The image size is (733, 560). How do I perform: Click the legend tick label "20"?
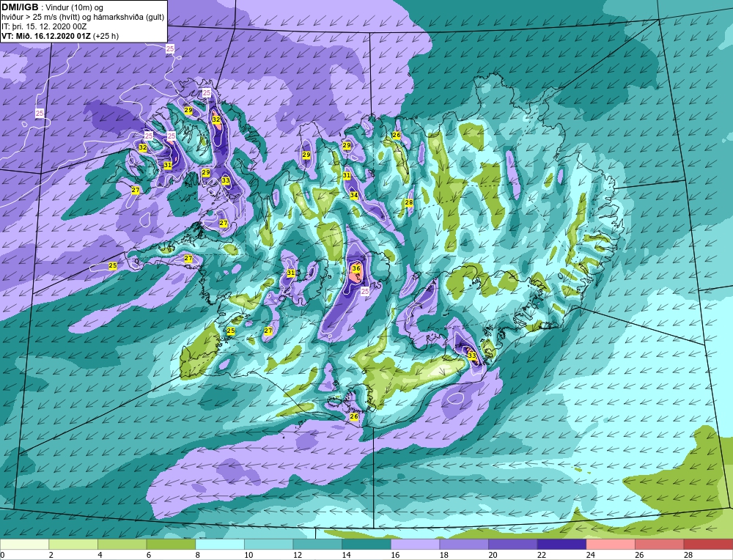[x=493, y=555]
